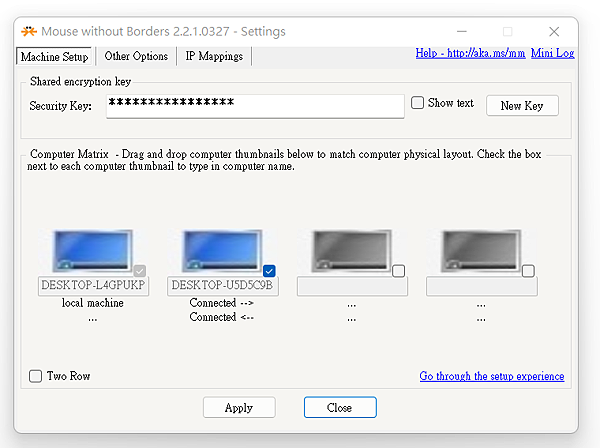Click the third empty gray computer thumbnail

click(x=351, y=251)
